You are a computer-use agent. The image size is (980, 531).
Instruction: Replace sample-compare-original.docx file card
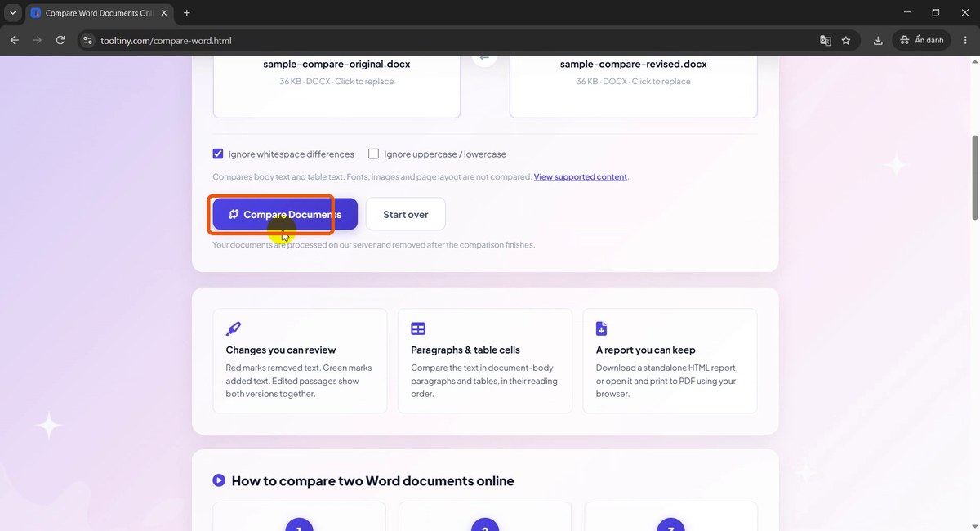[x=336, y=86]
